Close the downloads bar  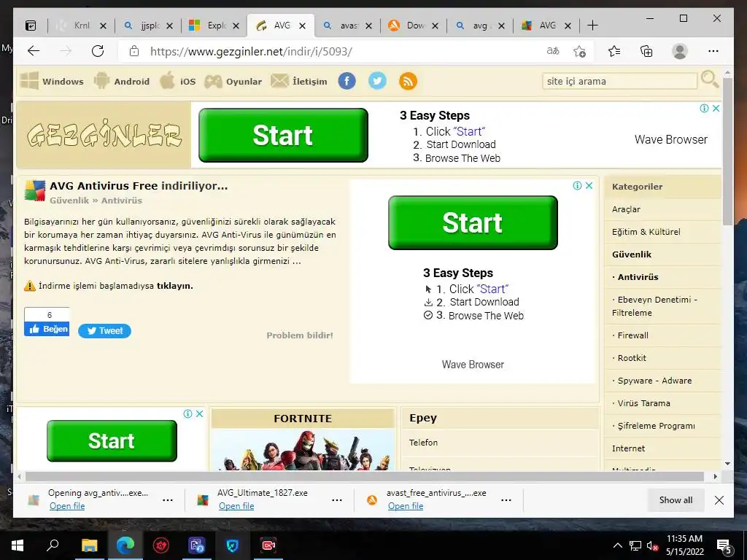click(x=719, y=500)
